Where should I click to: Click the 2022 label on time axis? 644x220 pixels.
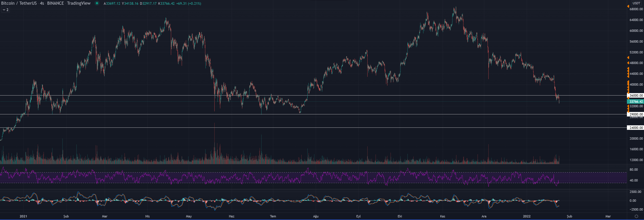(527, 216)
